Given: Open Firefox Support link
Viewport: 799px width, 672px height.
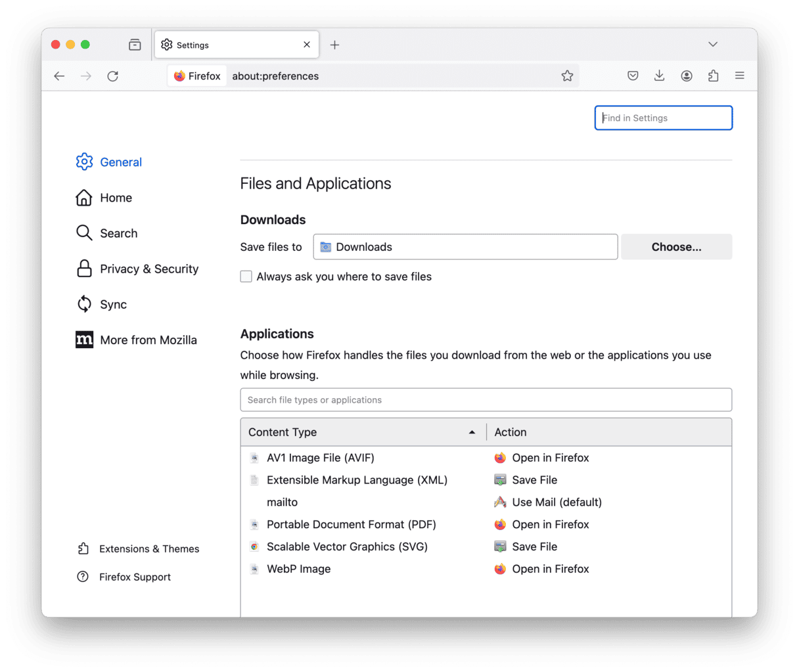Looking at the screenshot, I should click(x=124, y=577).
